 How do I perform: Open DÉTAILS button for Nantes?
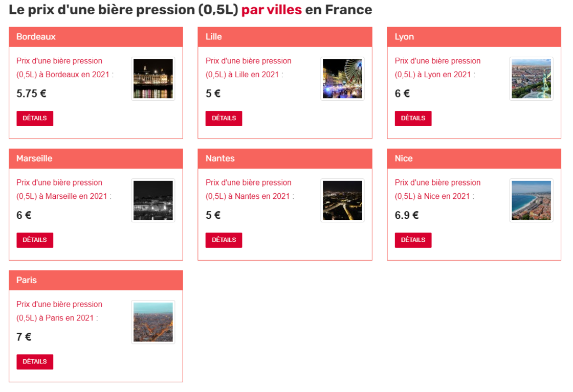click(224, 240)
